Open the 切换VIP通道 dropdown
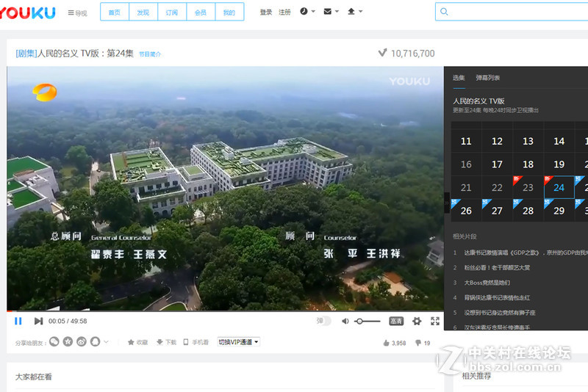 (238, 342)
